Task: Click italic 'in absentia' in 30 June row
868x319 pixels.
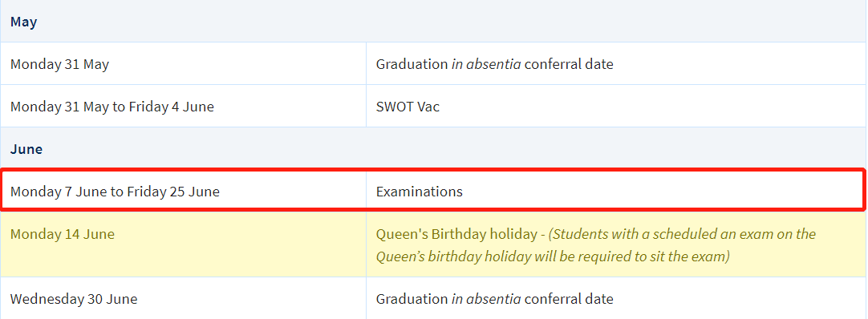Action: pos(486,299)
